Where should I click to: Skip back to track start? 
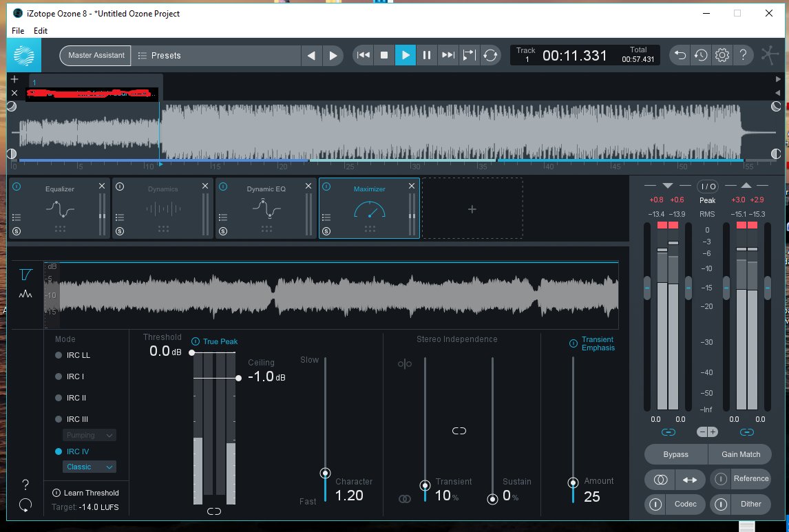coord(364,55)
